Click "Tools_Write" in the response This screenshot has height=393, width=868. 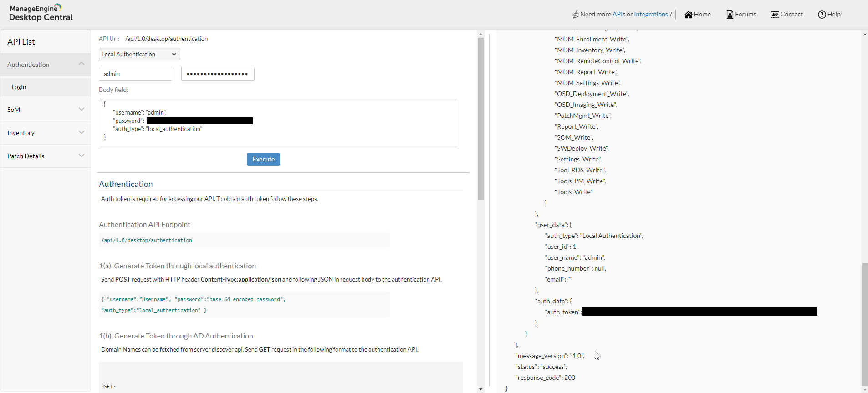[x=574, y=192]
